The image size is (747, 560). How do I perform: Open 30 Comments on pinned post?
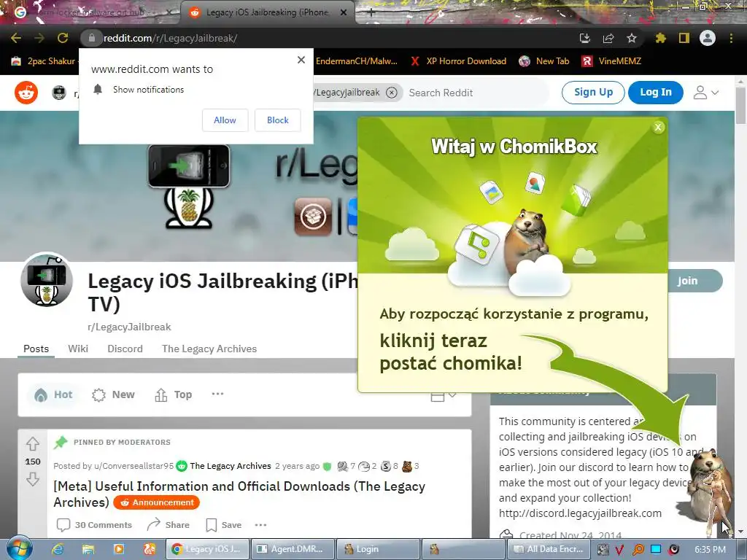(x=94, y=525)
